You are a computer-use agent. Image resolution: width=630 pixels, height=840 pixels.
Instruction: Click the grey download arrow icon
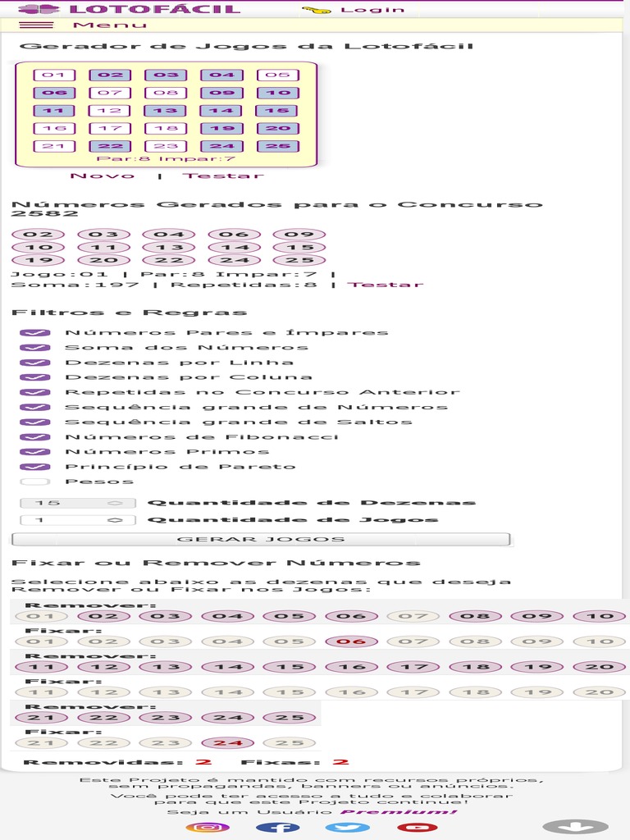pyautogui.click(x=575, y=827)
